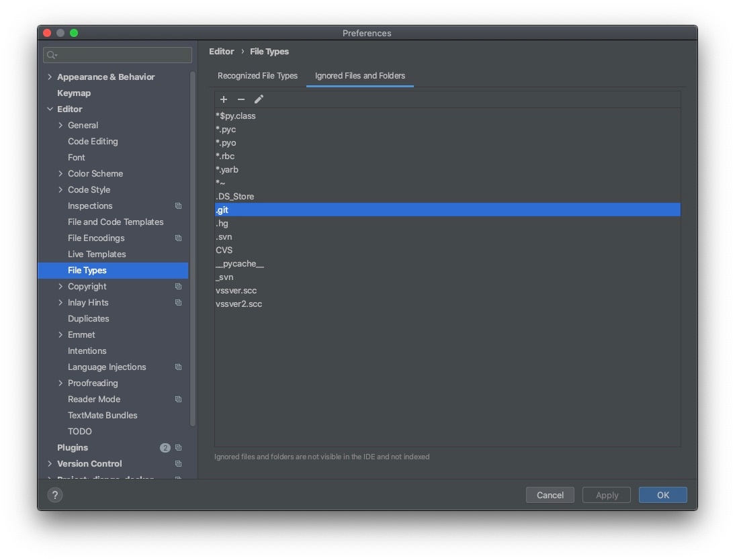Image resolution: width=735 pixels, height=560 pixels.
Task: Select Ignored Files and Folders tab
Action: point(360,75)
